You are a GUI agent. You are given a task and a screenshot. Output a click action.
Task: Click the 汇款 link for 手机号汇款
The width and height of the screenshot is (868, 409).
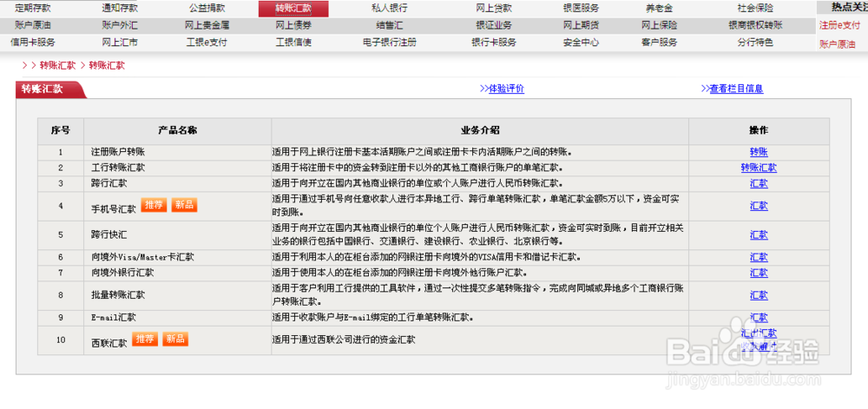click(759, 206)
